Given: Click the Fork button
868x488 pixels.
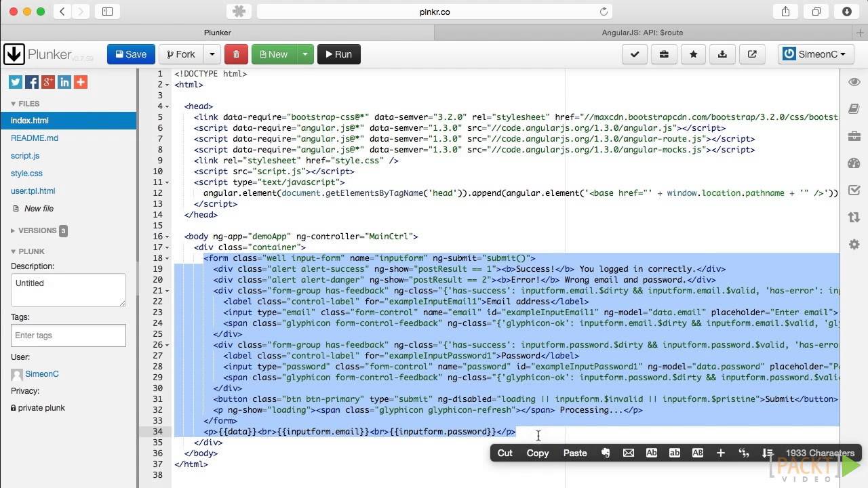Looking at the screenshot, I should point(180,54).
